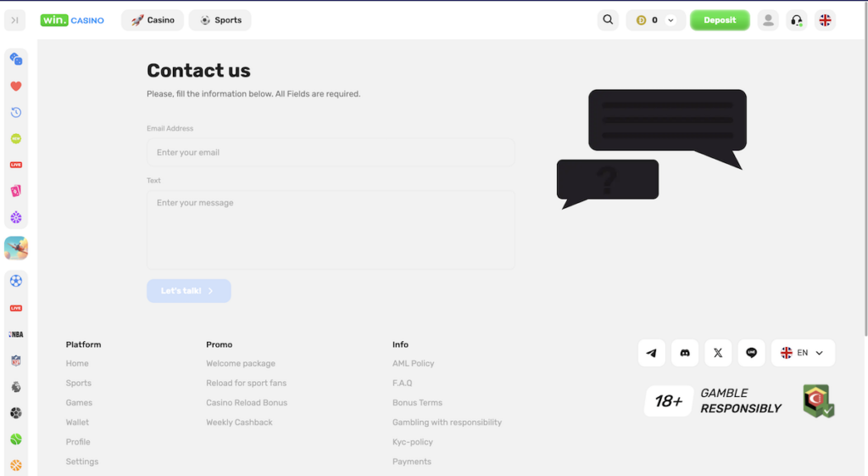Open the F.A.Q link
The height and width of the screenshot is (476, 868).
pos(403,383)
